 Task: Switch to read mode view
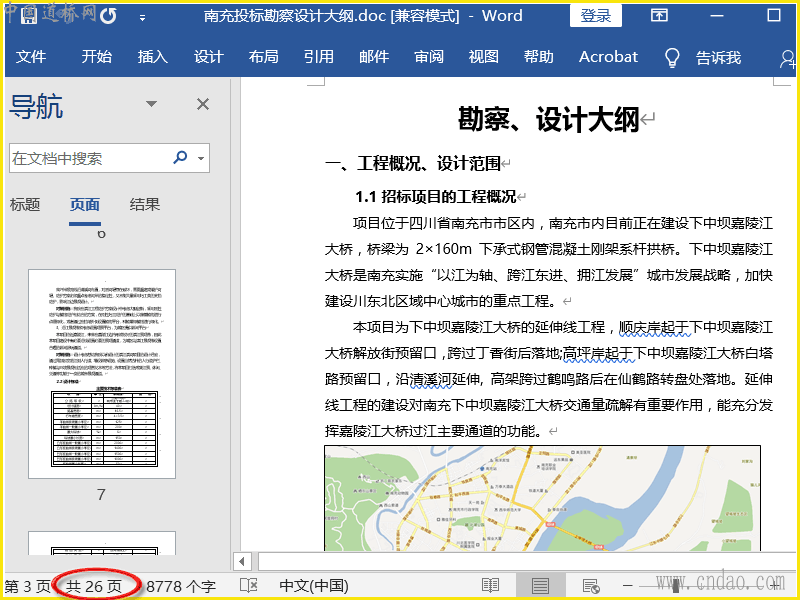(490, 585)
